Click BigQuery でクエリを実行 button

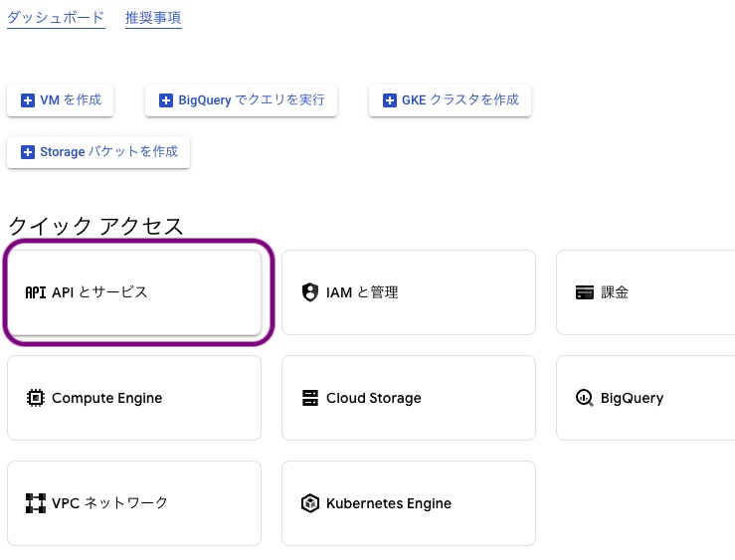(241, 100)
